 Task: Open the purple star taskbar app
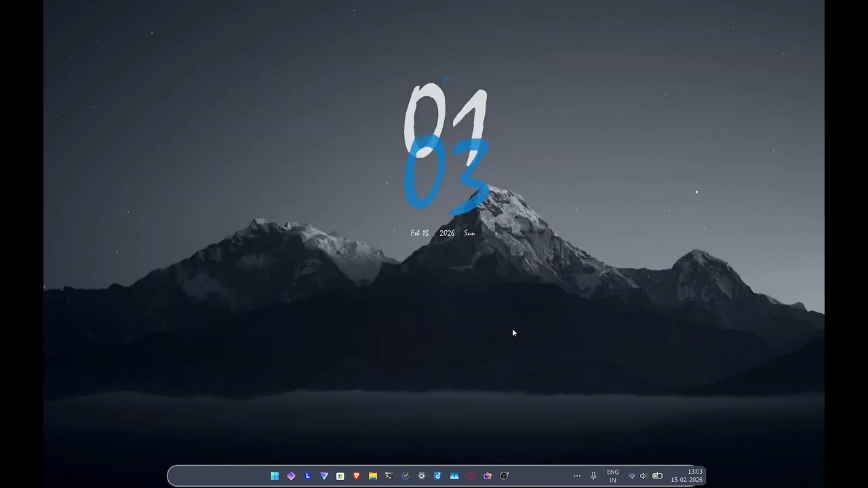[x=488, y=476]
